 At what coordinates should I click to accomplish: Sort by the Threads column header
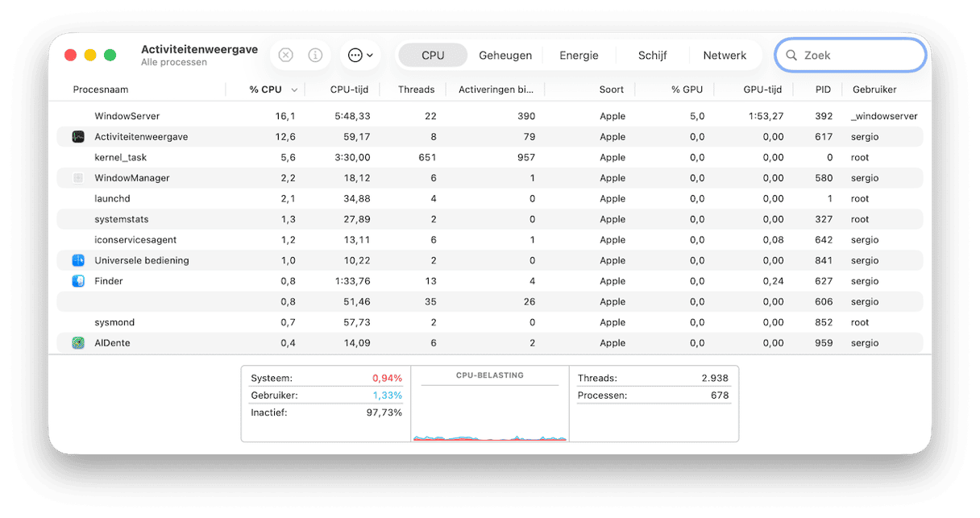[416, 89]
